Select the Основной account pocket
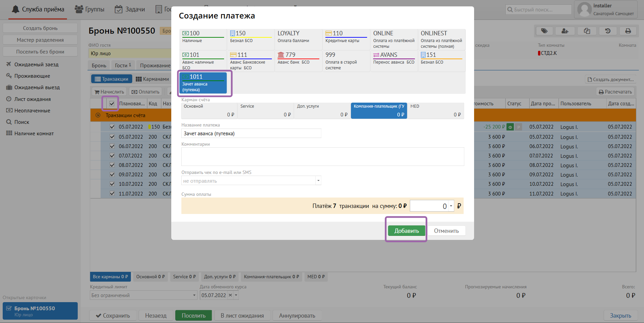This screenshot has width=644, height=323. pyautogui.click(x=209, y=111)
